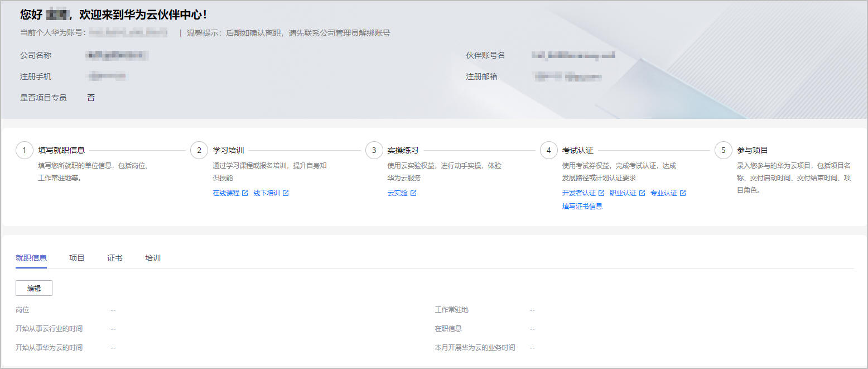Click external-link icon beside 专业认证

click(x=683, y=193)
